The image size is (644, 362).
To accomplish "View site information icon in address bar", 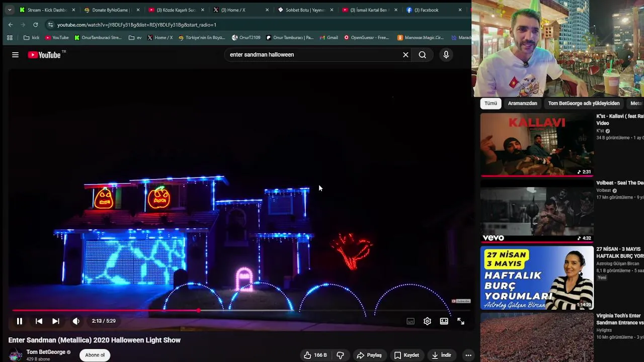I will pos(50,25).
